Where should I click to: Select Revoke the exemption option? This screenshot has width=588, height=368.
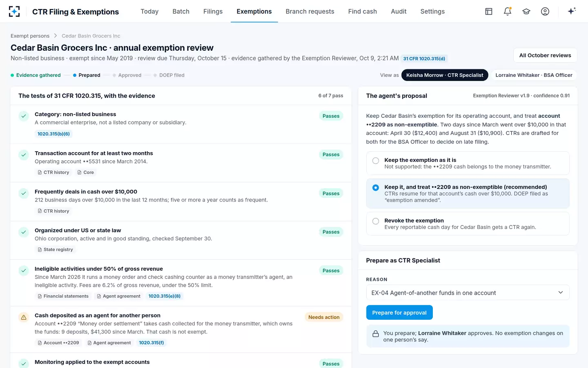468,224
